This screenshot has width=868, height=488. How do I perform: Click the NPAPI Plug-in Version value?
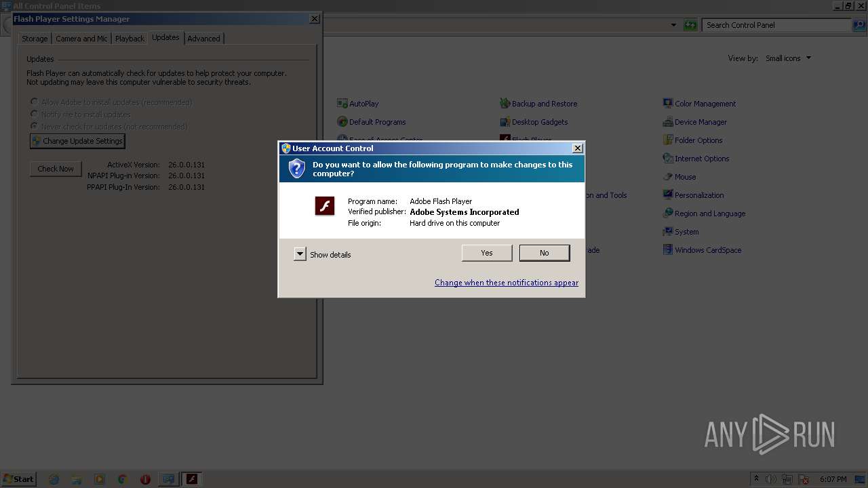coord(186,176)
